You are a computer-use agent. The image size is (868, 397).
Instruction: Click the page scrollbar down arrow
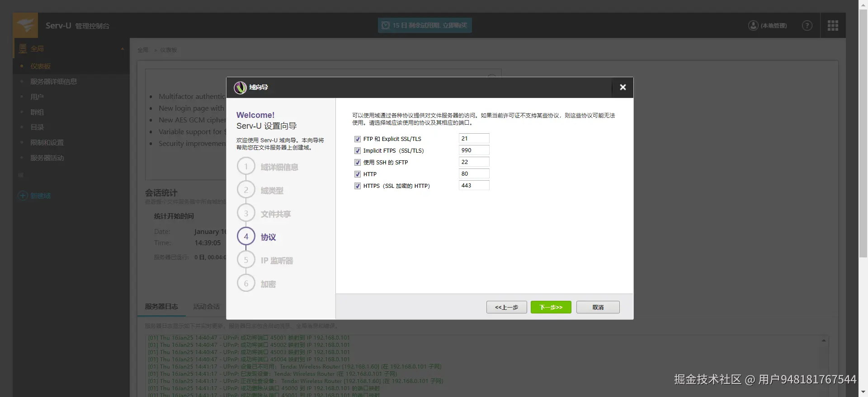(863, 392)
